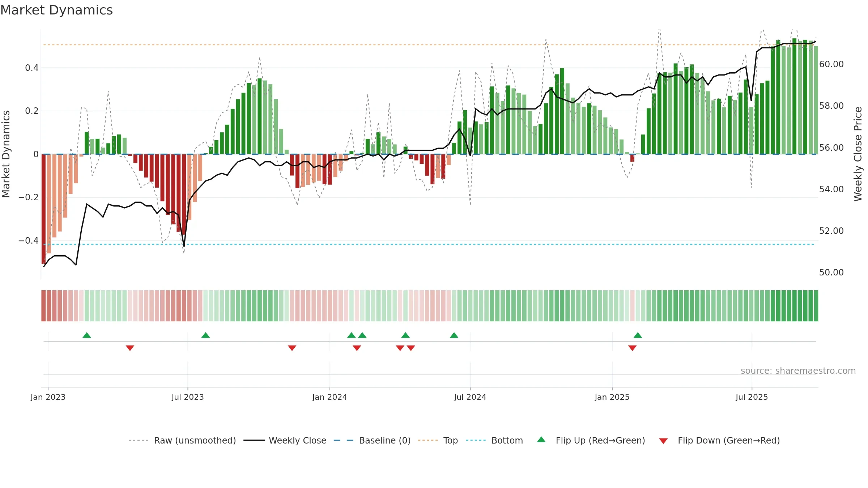Viewport: 868px width, 488px height.
Task: Click the Jan 2023 x-axis label
Action: coord(48,397)
